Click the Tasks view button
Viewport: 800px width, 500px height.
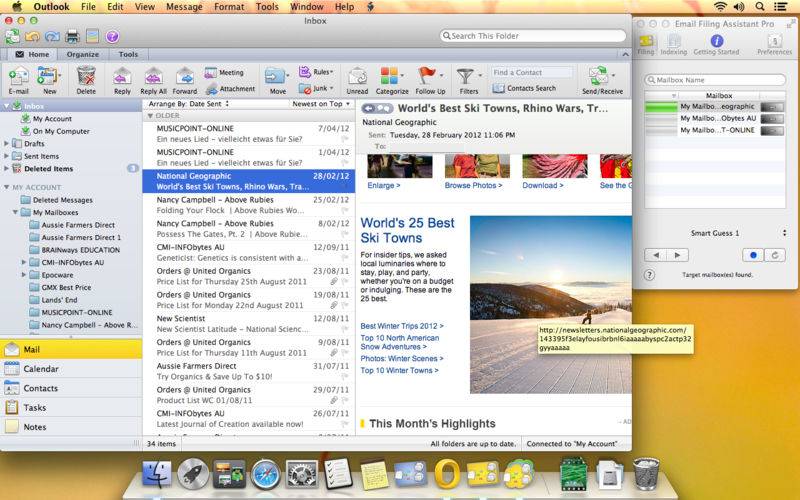[x=71, y=408]
